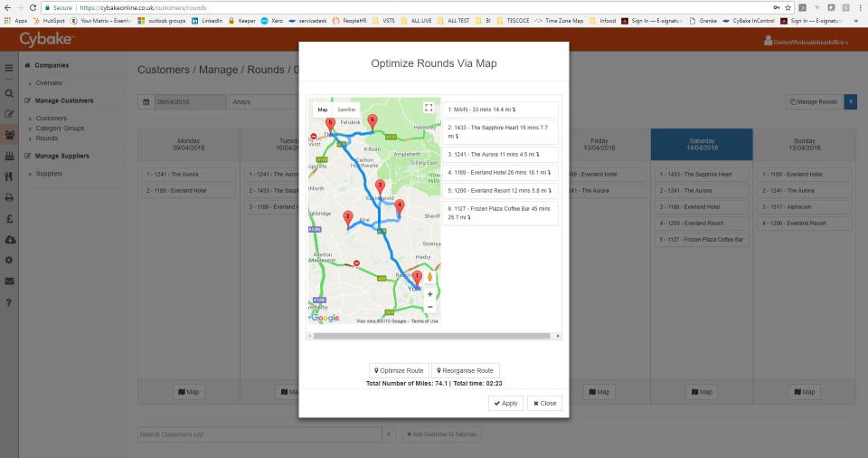Apply the optimized route
This screenshot has width=868, height=458.
[506, 403]
